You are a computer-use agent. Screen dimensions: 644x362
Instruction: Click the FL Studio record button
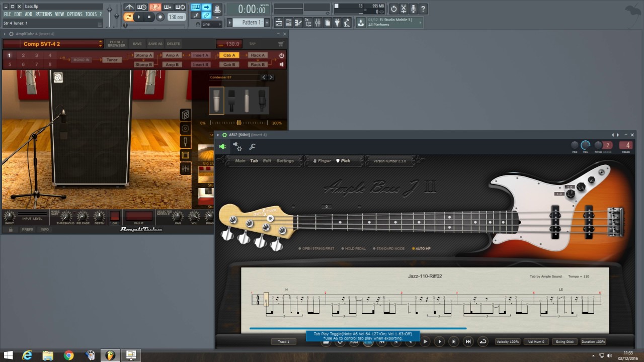pos(160,17)
